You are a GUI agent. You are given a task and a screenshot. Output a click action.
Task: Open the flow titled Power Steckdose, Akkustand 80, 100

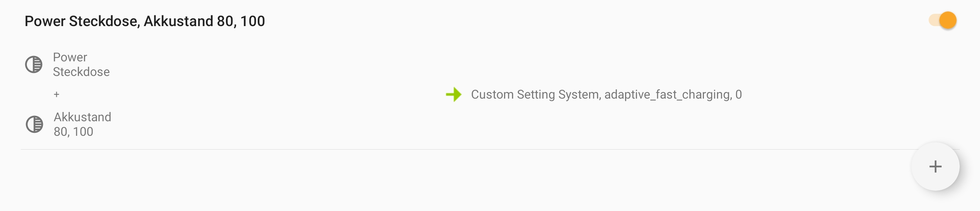tap(144, 21)
